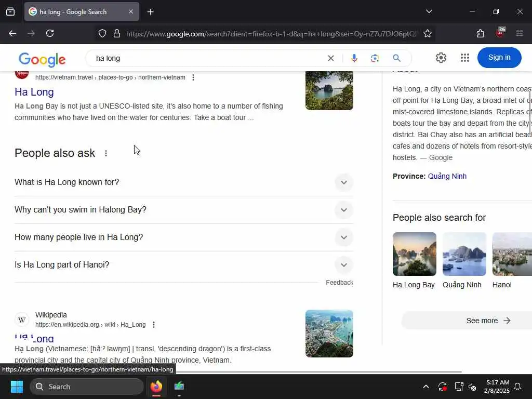Image resolution: width=532 pixels, height=399 pixels.
Task: Open the notifications bell icon
Action: 517,387
